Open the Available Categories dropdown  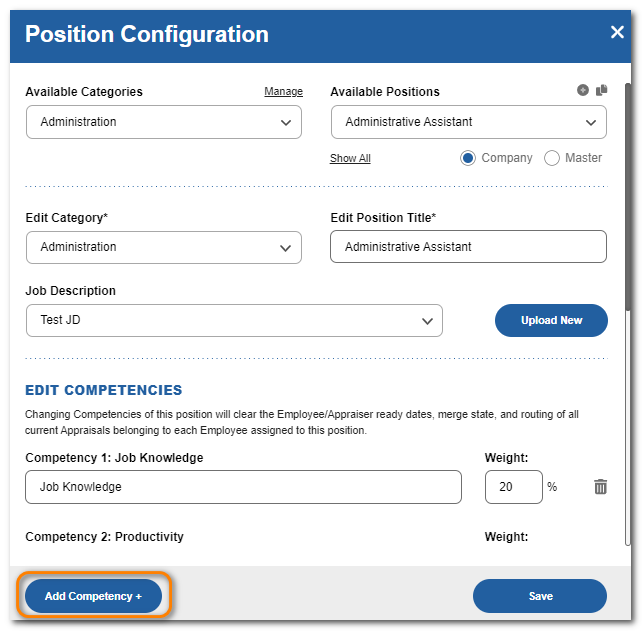tap(164, 122)
